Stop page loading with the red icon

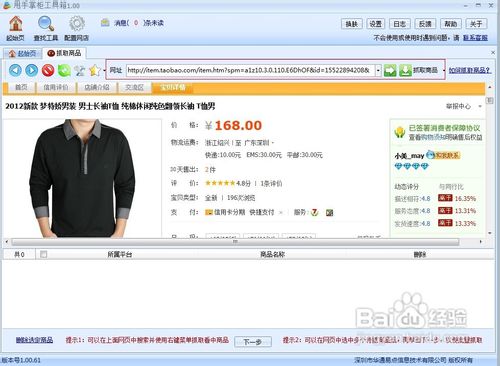click(x=48, y=70)
